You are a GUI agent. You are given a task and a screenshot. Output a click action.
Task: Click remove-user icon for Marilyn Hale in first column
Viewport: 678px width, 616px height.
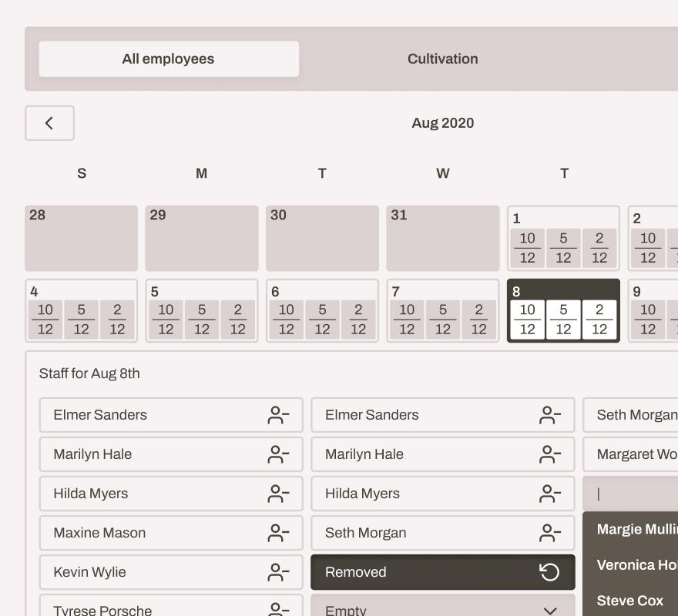pos(278,454)
